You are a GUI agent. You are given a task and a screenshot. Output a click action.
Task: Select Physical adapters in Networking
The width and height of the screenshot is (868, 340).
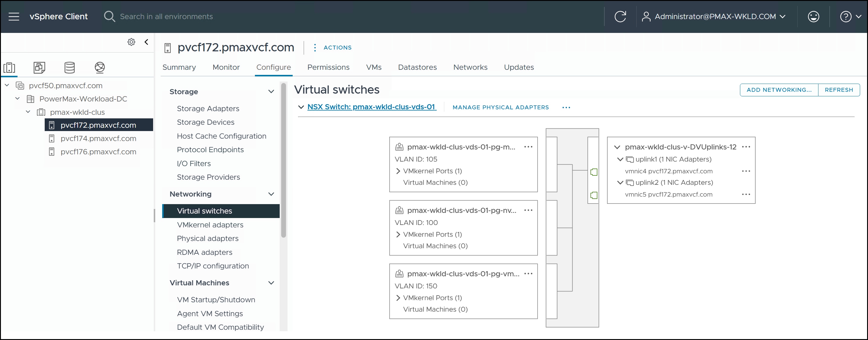coord(207,239)
